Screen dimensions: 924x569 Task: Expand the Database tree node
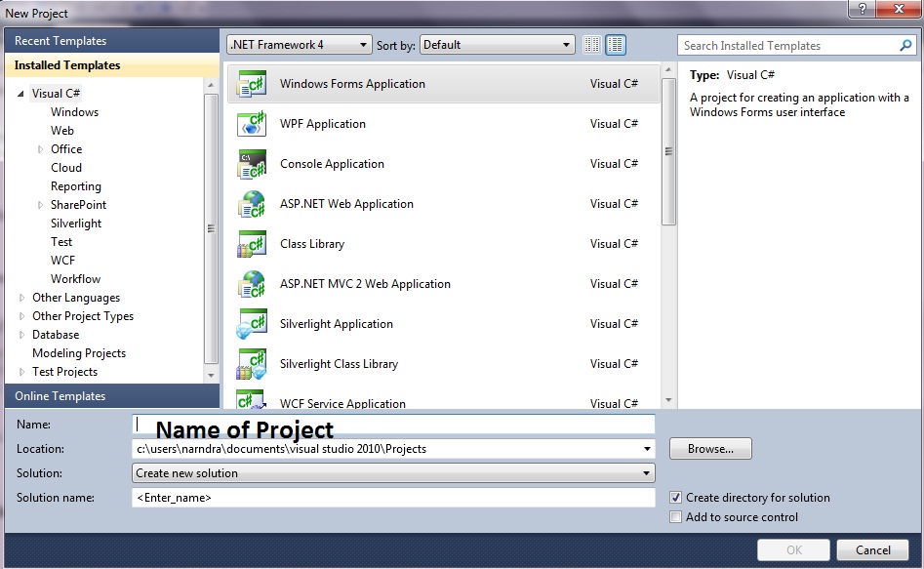tap(21, 335)
